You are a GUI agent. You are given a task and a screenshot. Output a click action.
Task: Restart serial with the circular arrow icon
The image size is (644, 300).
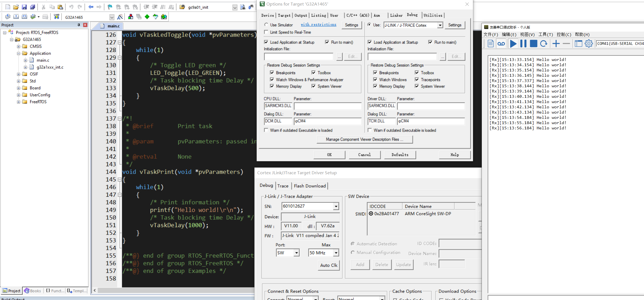tap(544, 43)
